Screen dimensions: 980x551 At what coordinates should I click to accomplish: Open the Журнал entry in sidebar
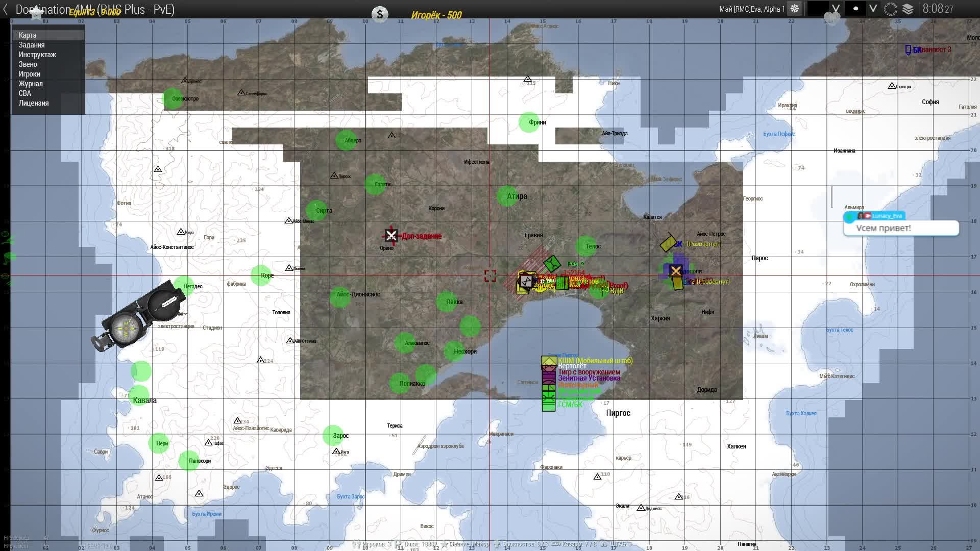(31, 84)
